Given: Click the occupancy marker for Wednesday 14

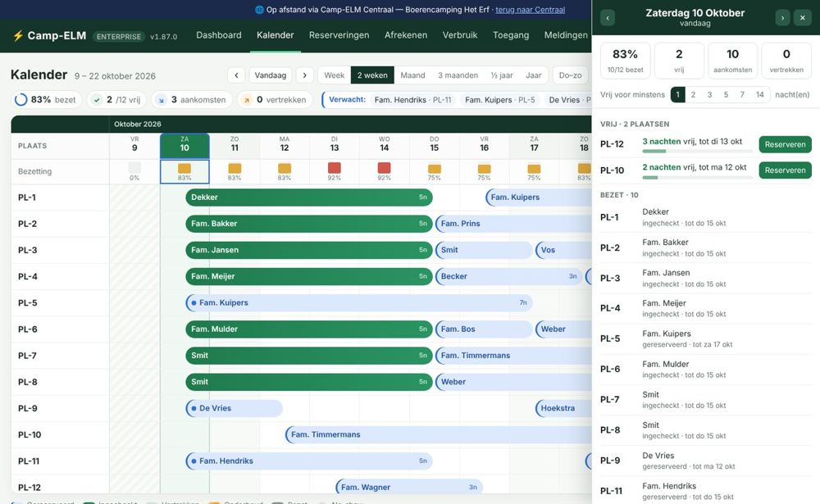Looking at the screenshot, I should click(384, 168).
